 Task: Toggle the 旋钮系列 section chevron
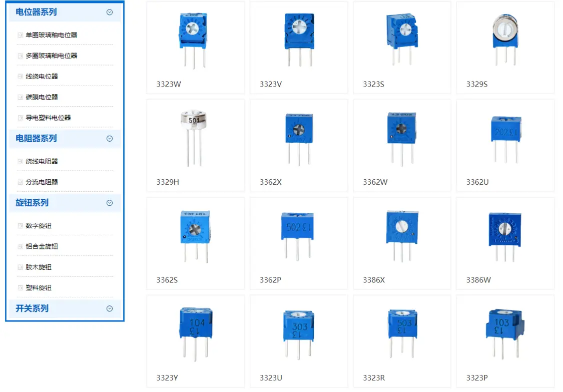click(110, 203)
